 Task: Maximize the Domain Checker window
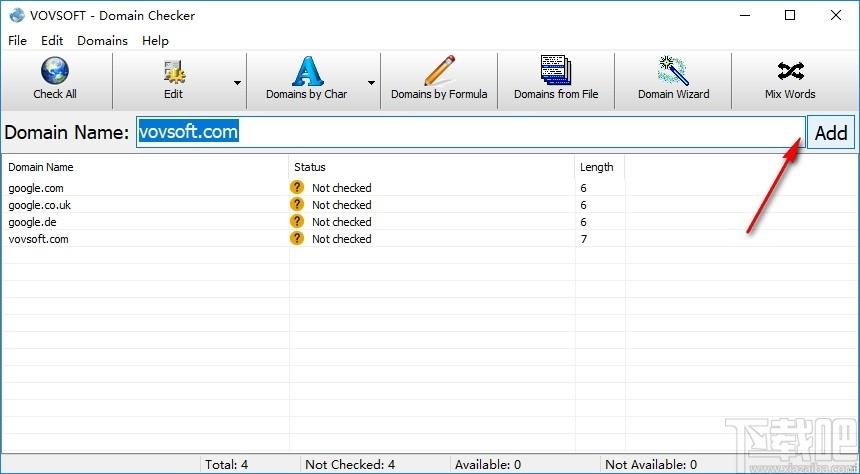tap(790, 15)
